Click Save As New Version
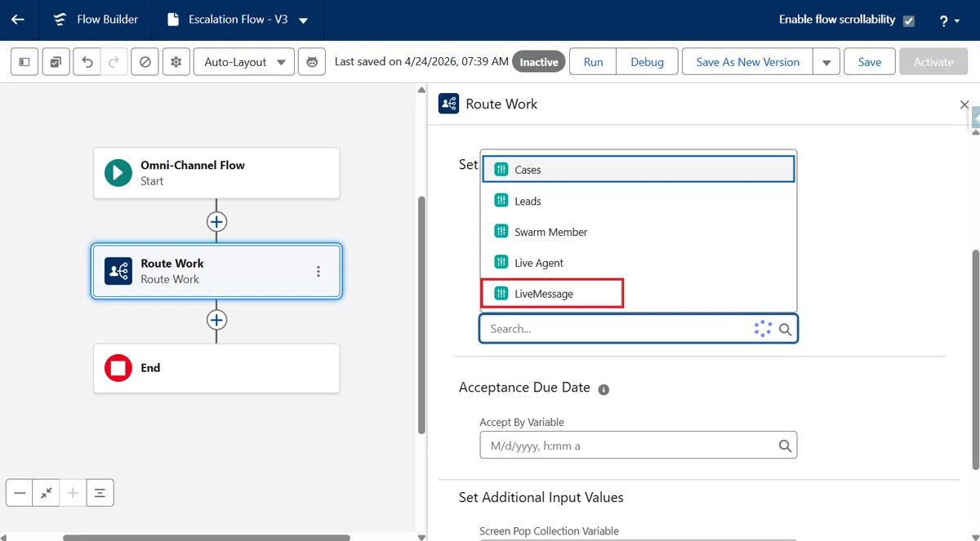980x541 pixels. click(x=747, y=62)
